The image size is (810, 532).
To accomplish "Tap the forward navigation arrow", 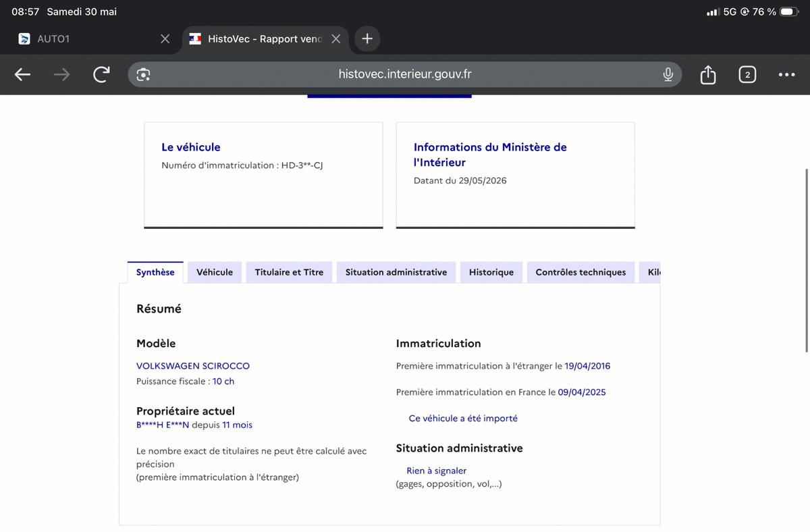I will [x=61, y=74].
